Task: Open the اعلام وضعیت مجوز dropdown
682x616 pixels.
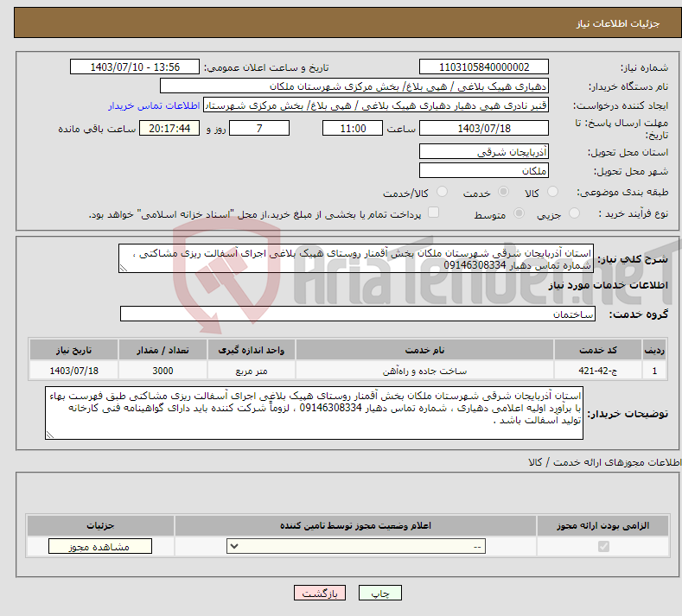Action: tap(356, 546)
